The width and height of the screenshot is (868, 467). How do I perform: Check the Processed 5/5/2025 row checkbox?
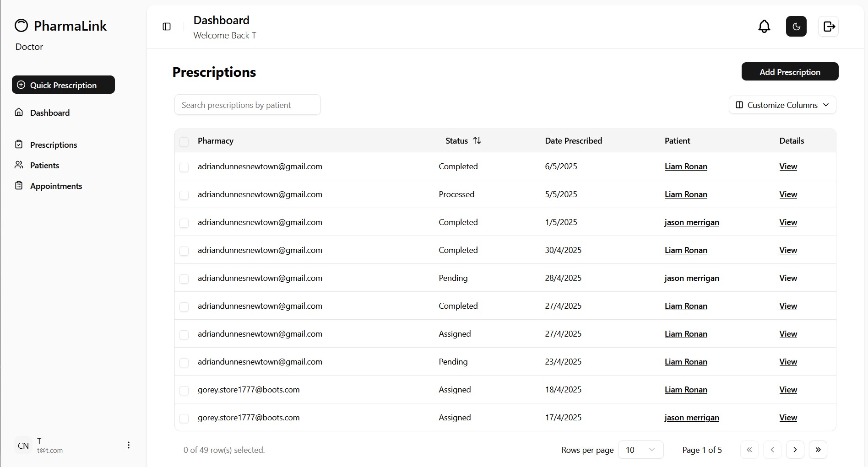point(184,195)
